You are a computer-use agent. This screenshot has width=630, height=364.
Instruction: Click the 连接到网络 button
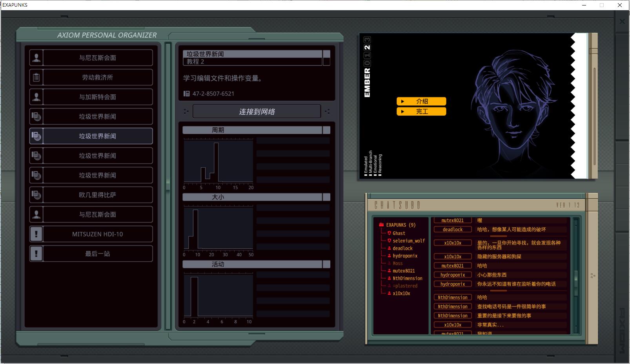click(257, 112)
